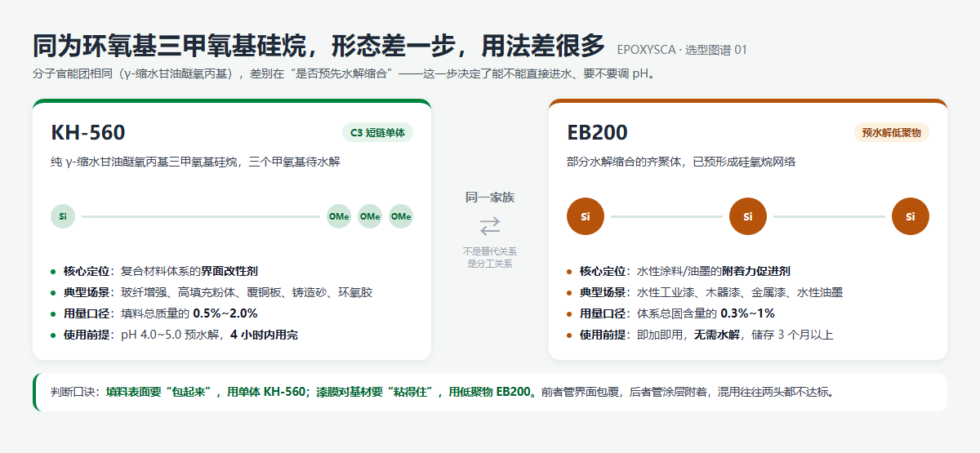Click the 判断口诀 tip bar at bottom

(490, 392)
